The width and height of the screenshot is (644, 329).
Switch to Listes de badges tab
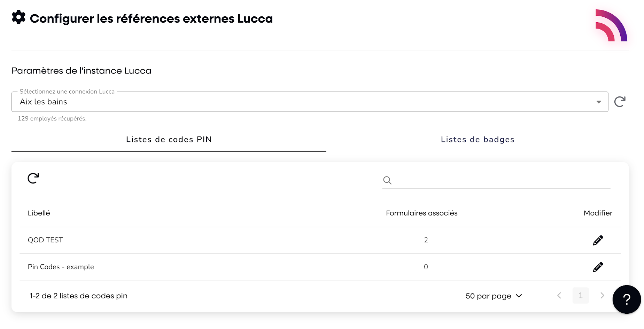click(477, 140)
